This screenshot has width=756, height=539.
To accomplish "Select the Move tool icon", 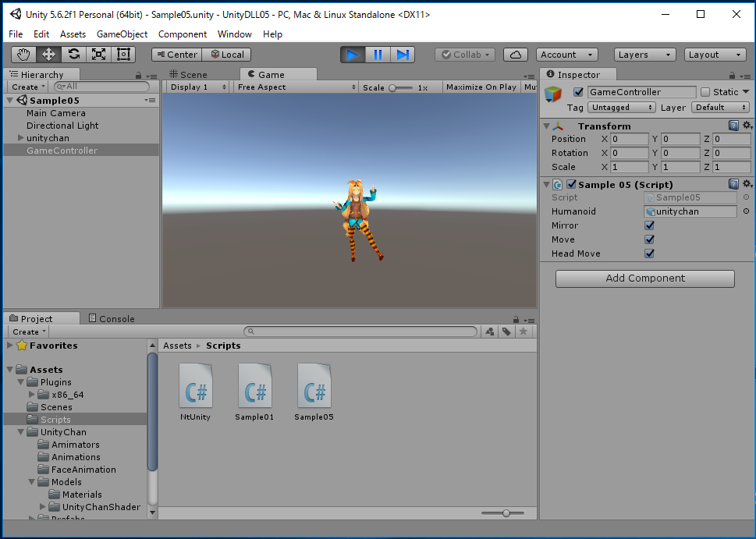I will 48,55.
